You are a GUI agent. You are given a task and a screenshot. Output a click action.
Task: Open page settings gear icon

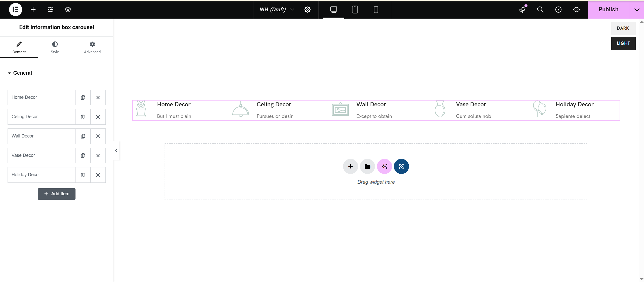(307, 10)
